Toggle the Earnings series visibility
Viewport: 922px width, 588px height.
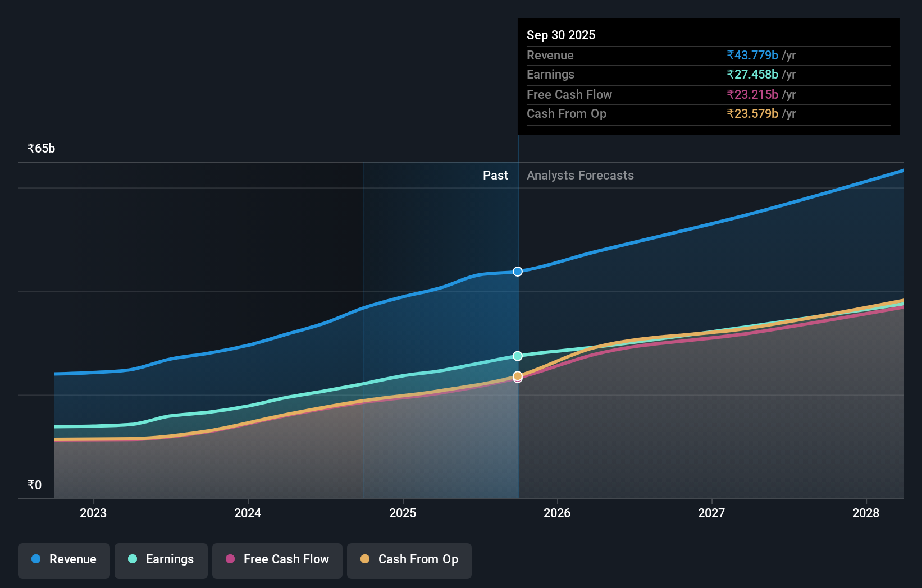(x=161, y=559)
